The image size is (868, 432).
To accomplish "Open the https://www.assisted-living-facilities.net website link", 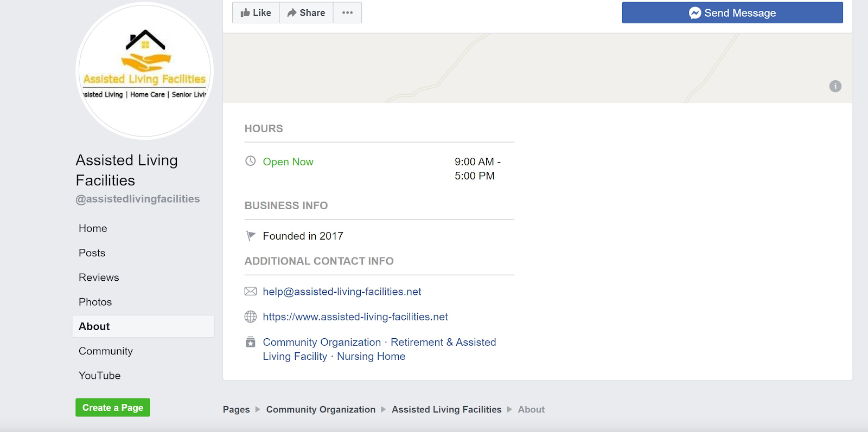I will click(x=355, y=317).
